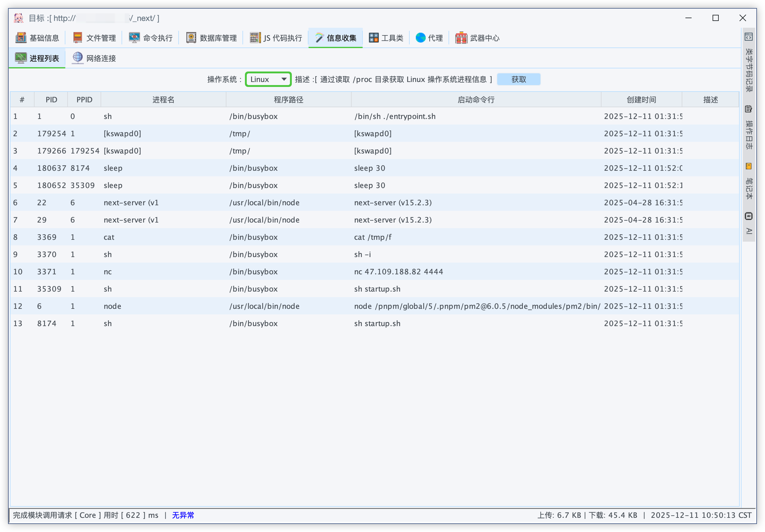Open the 操作日志 sidebar log icon
This screenshot has height=532, width=765.
[748, 109]
